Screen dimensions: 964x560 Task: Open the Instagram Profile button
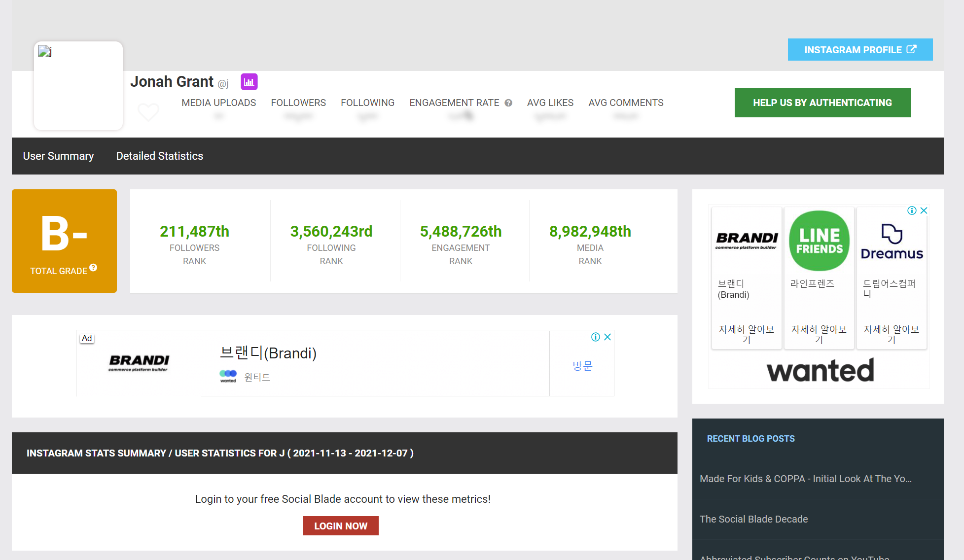click(x=860, y=50)
